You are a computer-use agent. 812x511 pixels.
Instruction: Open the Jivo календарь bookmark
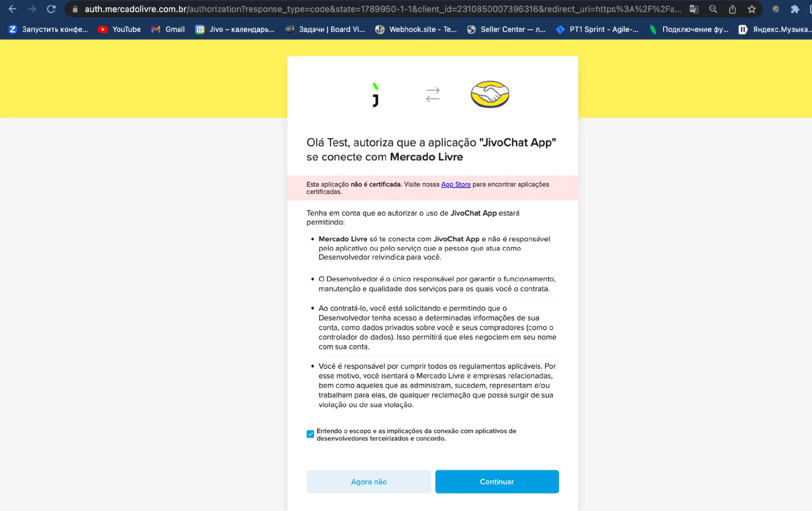235,29
